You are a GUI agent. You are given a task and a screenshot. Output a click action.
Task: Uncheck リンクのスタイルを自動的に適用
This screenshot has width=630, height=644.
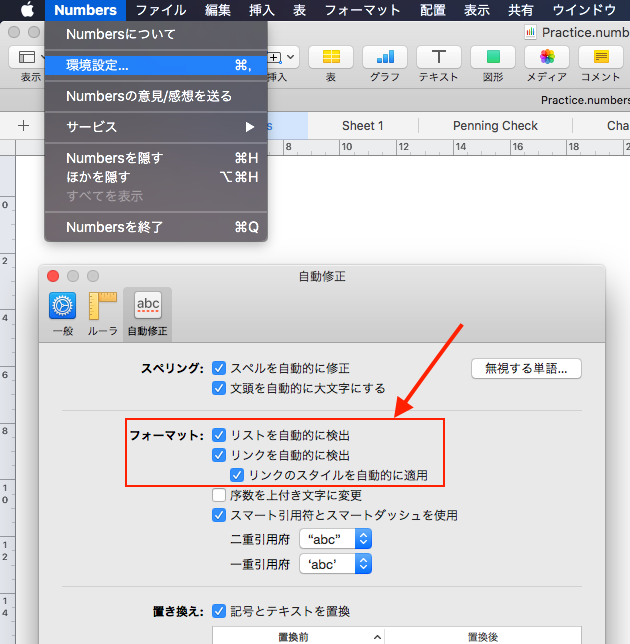[x=237, y=475]
